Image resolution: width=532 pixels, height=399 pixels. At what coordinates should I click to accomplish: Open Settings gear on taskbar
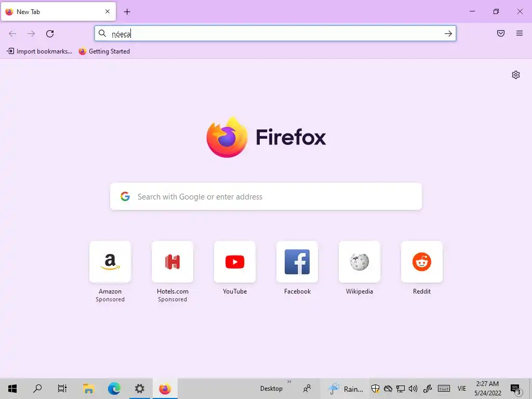139,389
